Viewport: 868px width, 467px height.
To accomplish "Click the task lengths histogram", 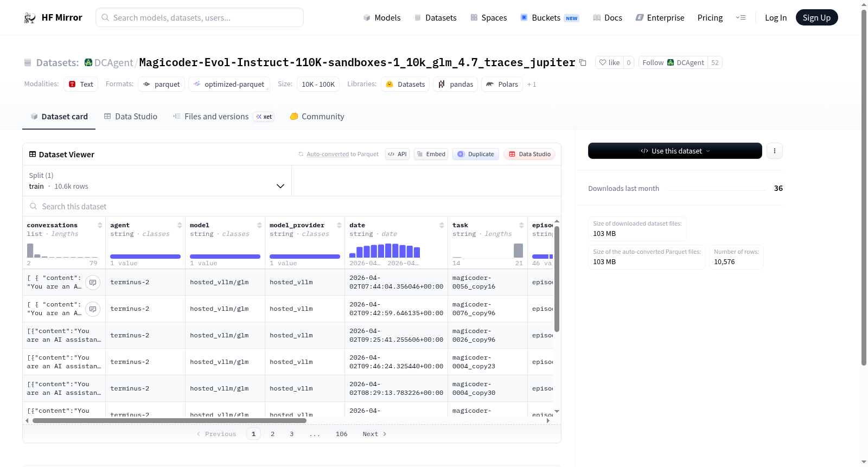I will 488,250.
